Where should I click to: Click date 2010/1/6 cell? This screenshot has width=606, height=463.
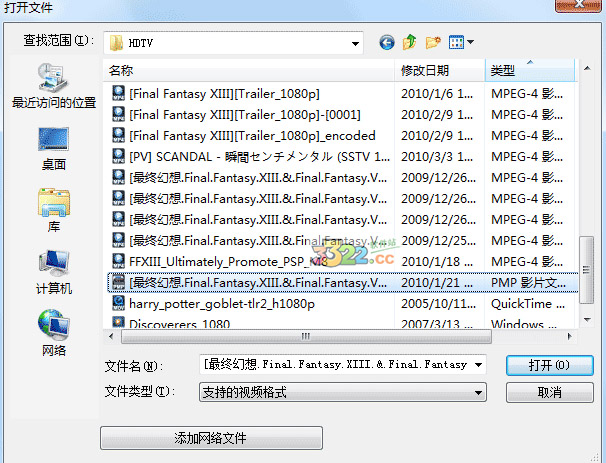pyautogui.click(x=437, y=94)
